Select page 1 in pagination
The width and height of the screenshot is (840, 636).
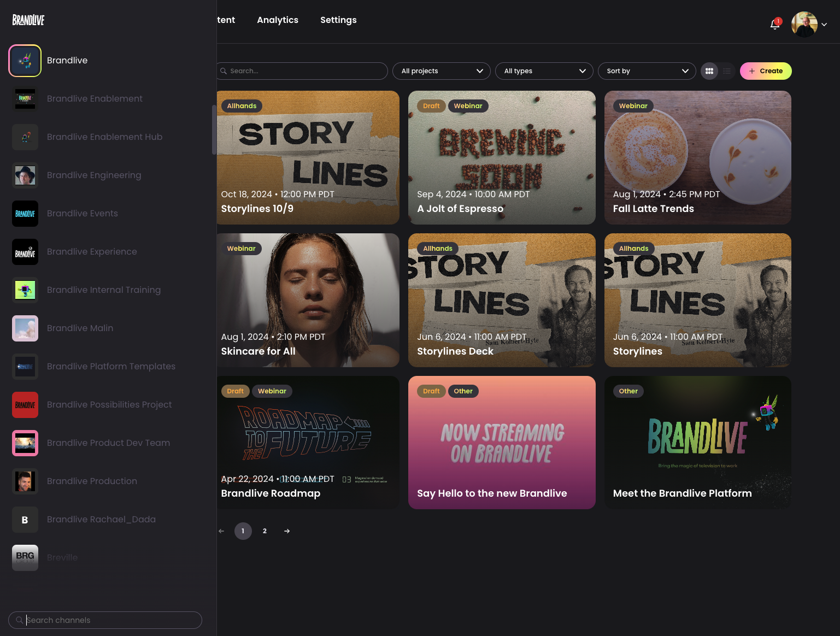tap(243, 531)
